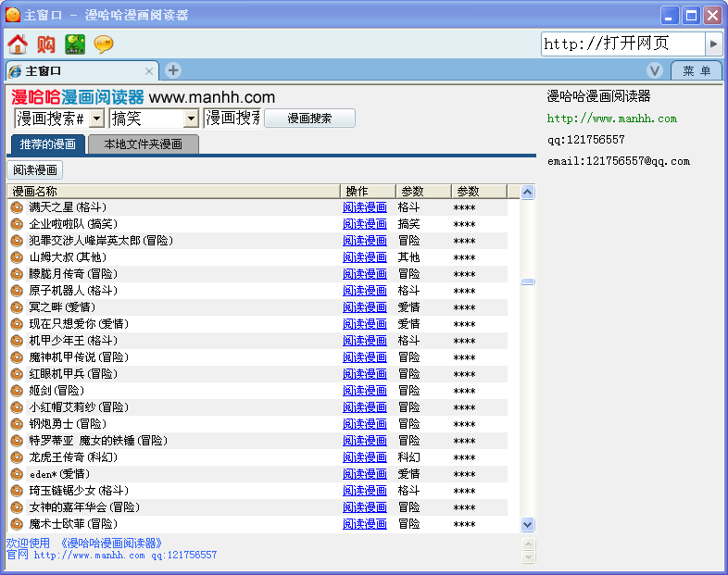Open the 菜单 menu button
The width and height of the screenshot is (728, 575).
coord(697,71)
